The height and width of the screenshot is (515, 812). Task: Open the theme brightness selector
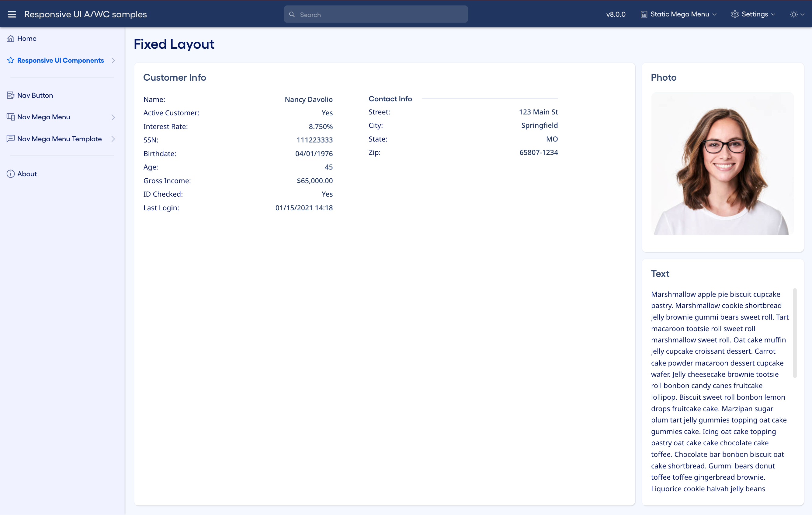[797, 14]
